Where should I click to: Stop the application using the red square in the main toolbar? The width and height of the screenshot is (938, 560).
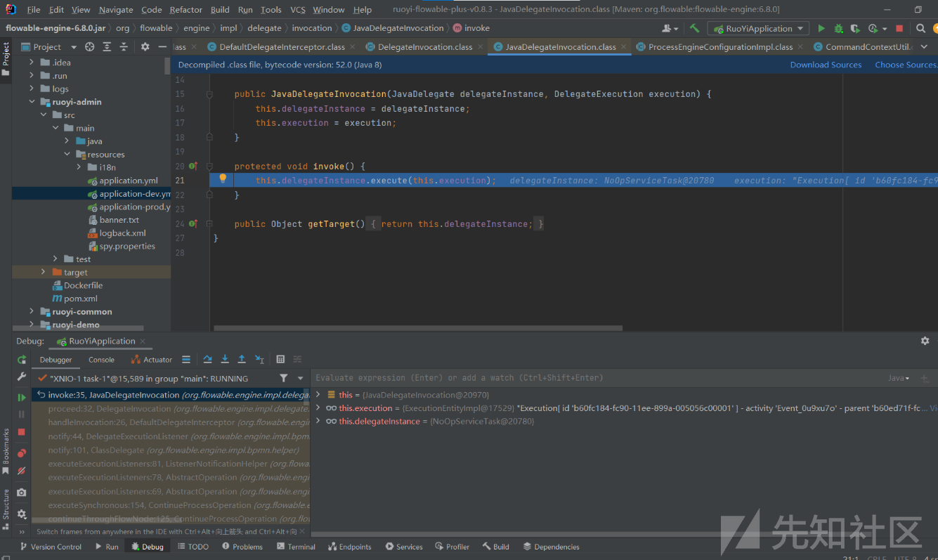coord(899,28)
